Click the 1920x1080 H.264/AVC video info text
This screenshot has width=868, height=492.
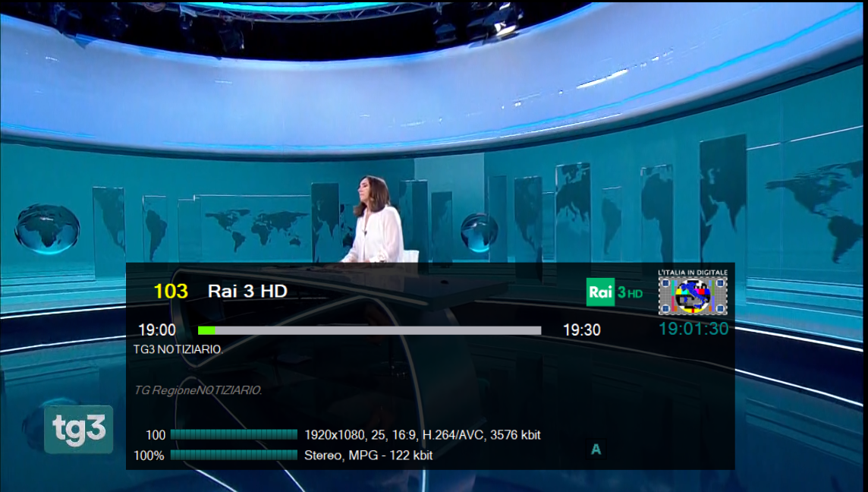(x=422, y=435)
